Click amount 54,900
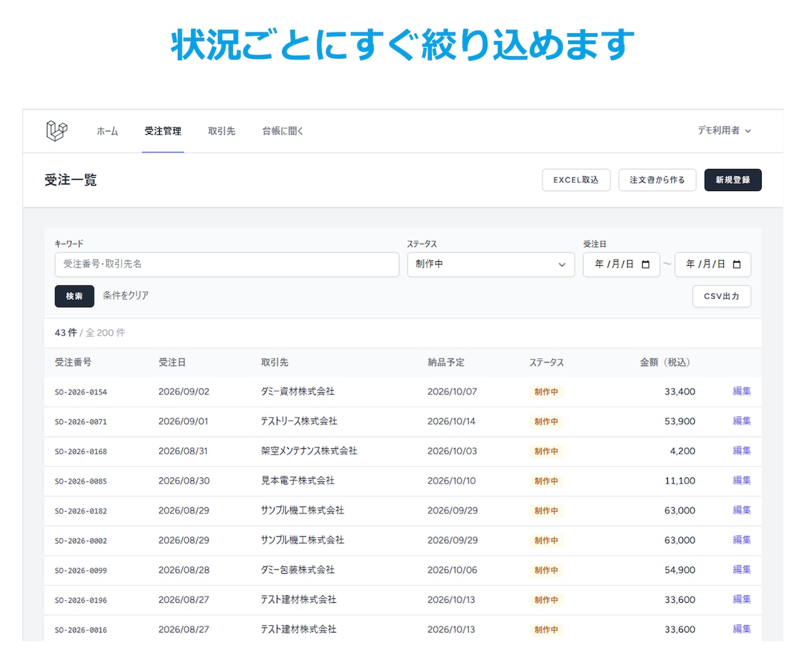This screenshot has height=672, width=806. (x=680, y=570)
